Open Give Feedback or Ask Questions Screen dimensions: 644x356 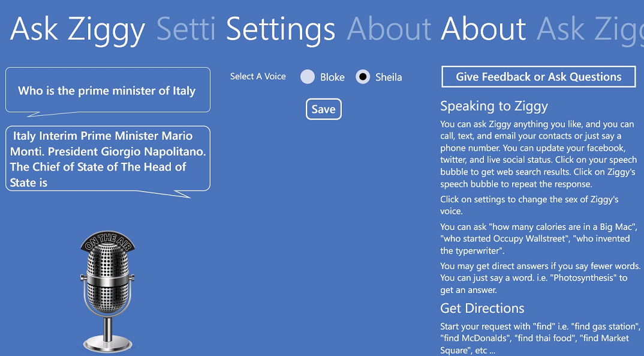pos(538,77)
